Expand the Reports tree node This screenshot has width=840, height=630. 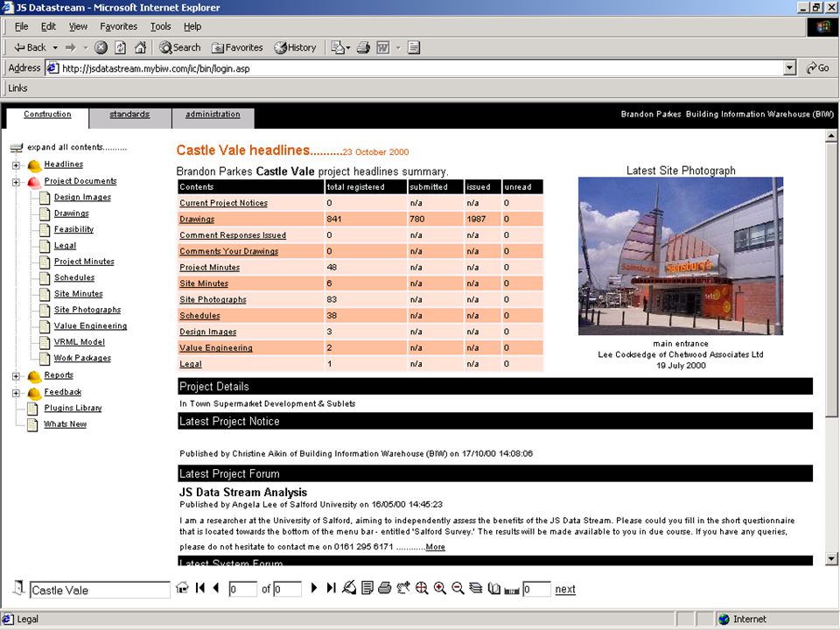(x=16, y=376)
